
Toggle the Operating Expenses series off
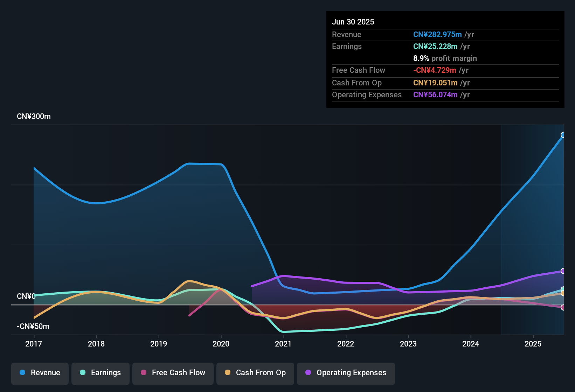[x=346, y=373]
